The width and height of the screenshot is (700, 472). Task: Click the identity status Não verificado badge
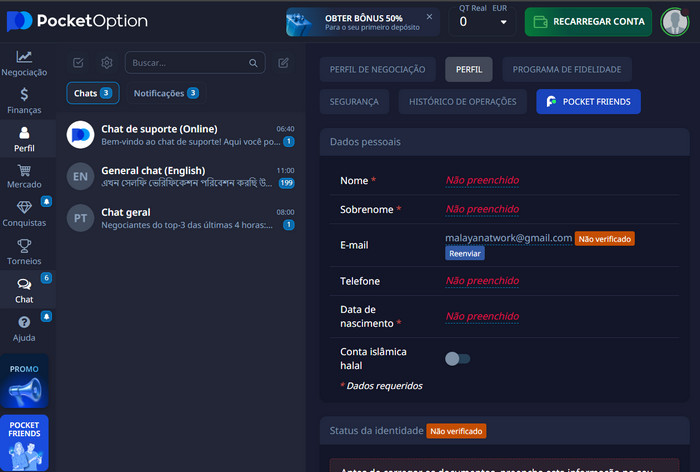coord(456,431)
